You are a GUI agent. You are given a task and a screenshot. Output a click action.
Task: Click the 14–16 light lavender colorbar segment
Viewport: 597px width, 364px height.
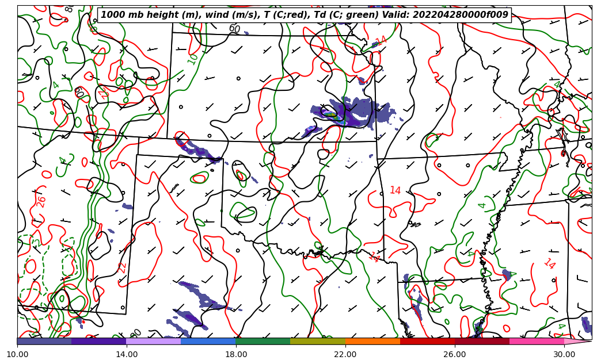[154, 341]
